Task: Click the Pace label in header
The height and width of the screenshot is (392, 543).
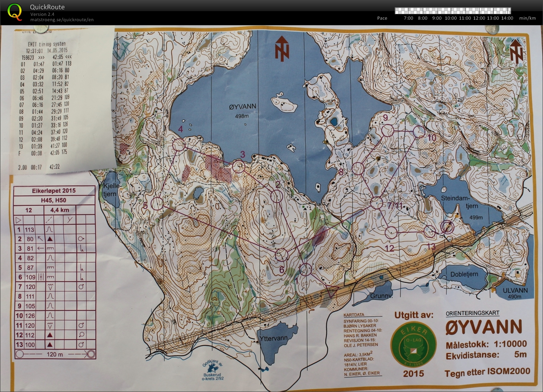Action: (x=382, y=18)
